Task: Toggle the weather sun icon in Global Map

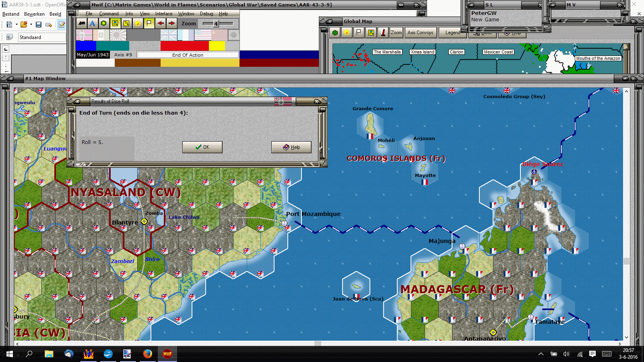Action: click(x=346, y=33)
